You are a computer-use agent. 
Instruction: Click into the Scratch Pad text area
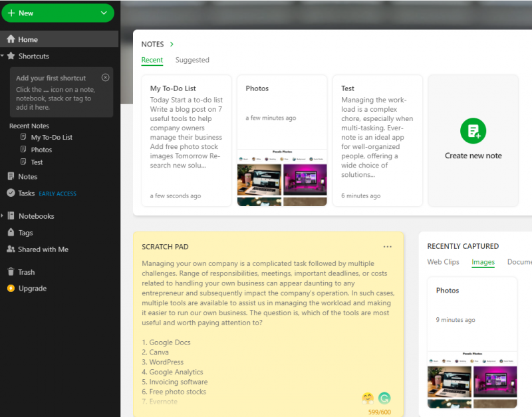[268, 332]
